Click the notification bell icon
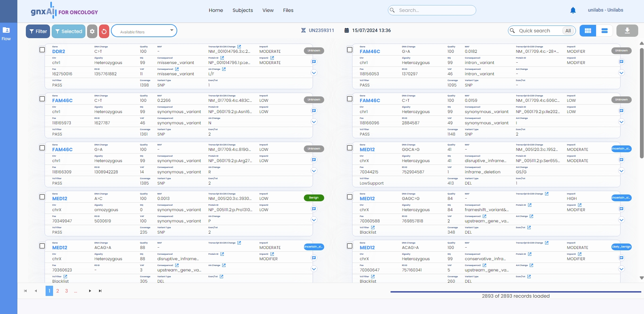 tap(573, 10)
